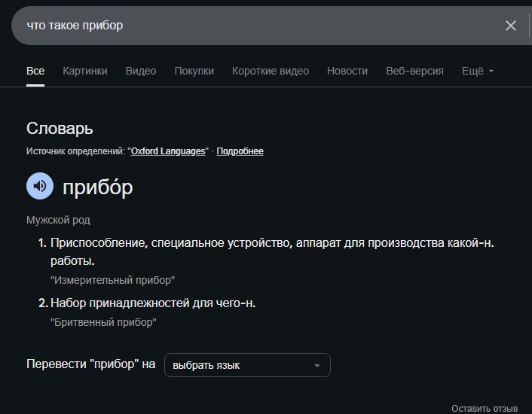
Task: Click the example 'Измерительный прибор'
Action: (x=112, y=280)
